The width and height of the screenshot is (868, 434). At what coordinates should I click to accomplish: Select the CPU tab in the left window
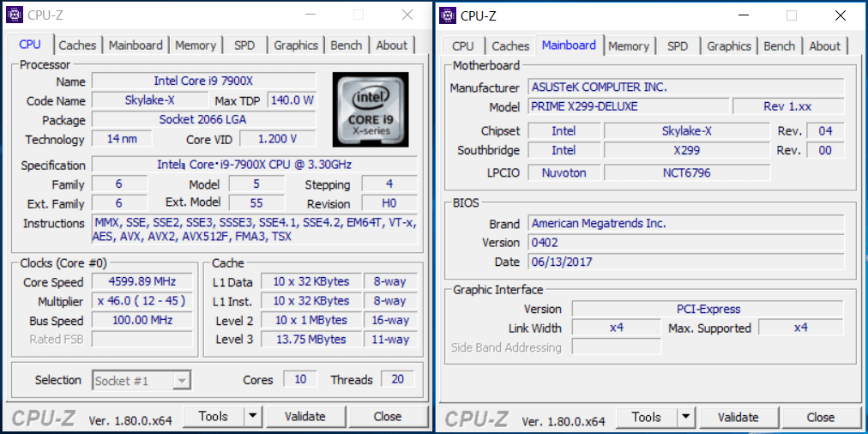pyautogui.click(x=30, y=45)
